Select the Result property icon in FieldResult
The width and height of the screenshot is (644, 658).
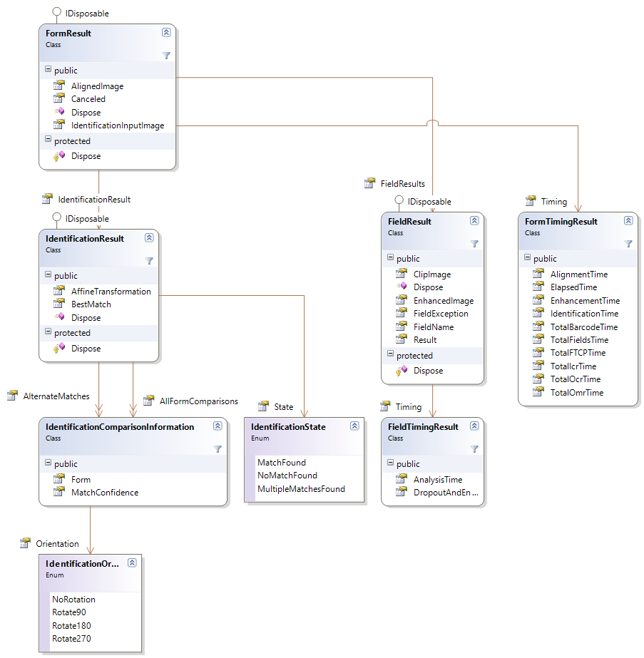tap(402, 339)
